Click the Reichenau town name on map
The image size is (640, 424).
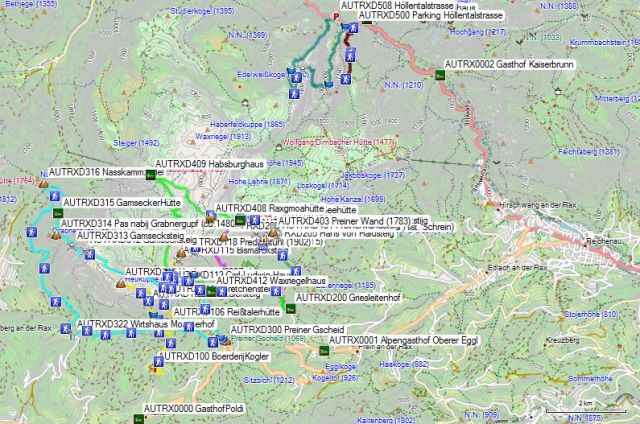pyautogui.click(x=605, y=242)
